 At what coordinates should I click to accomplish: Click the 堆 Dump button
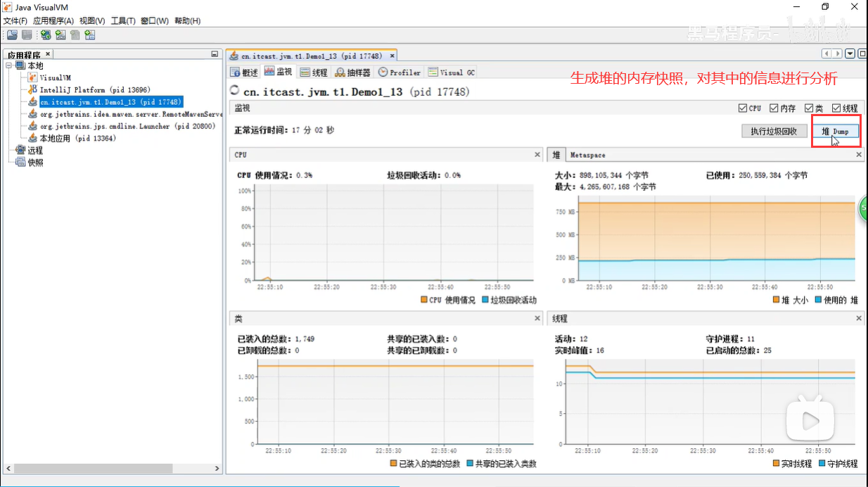pyautogui.click(x=836, y=131)
